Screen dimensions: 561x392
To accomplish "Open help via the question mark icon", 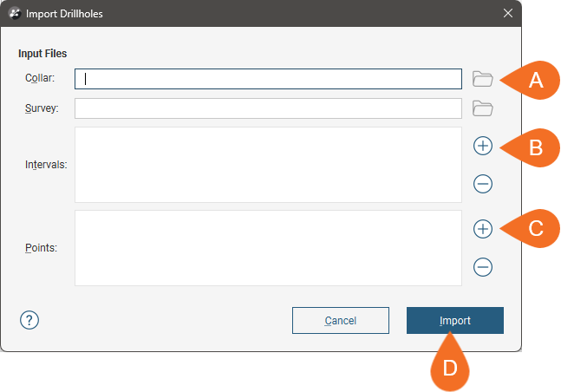I will point(29,320).
